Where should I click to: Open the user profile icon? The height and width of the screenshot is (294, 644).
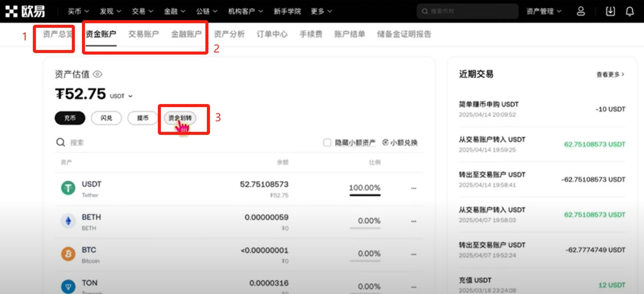(581, 11)
